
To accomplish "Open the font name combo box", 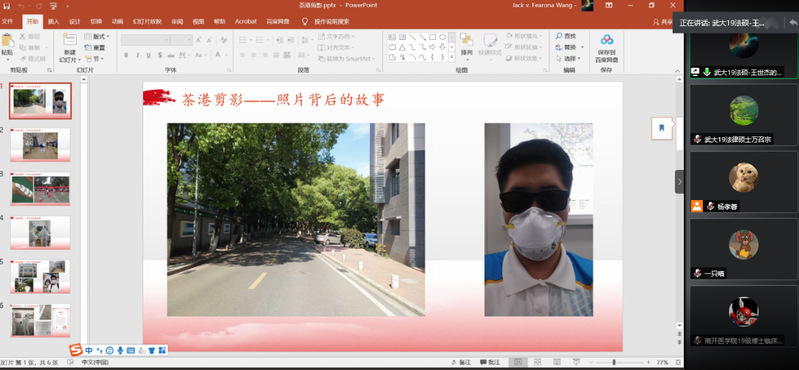I will tap(145, 40).
